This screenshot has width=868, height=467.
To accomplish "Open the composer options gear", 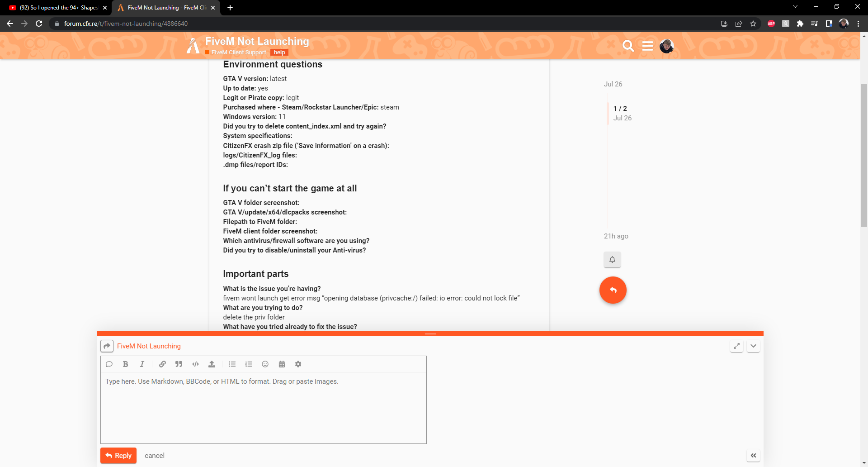I will pos(298,364).
